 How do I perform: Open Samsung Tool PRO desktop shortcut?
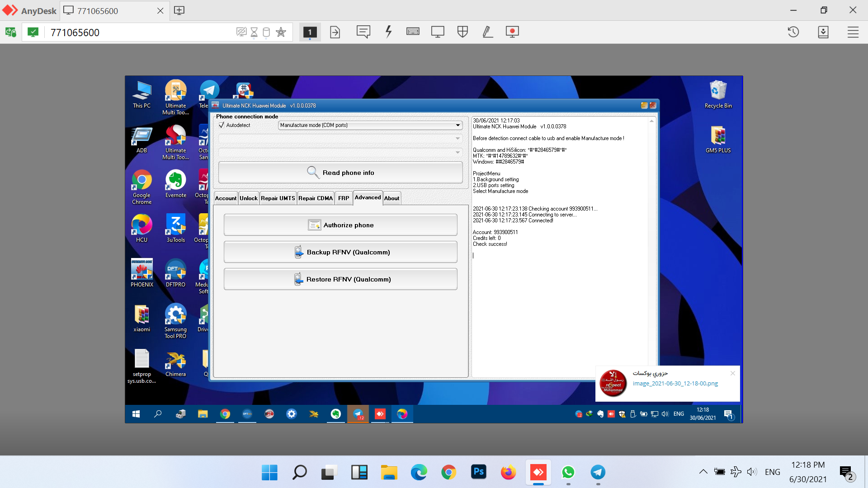point(175,321)
